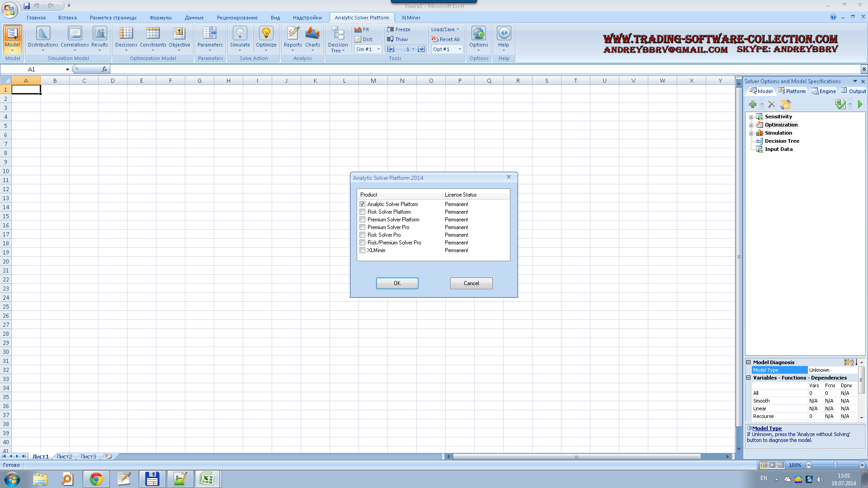Open the Load/Save dropdown menu

point(445,29)
